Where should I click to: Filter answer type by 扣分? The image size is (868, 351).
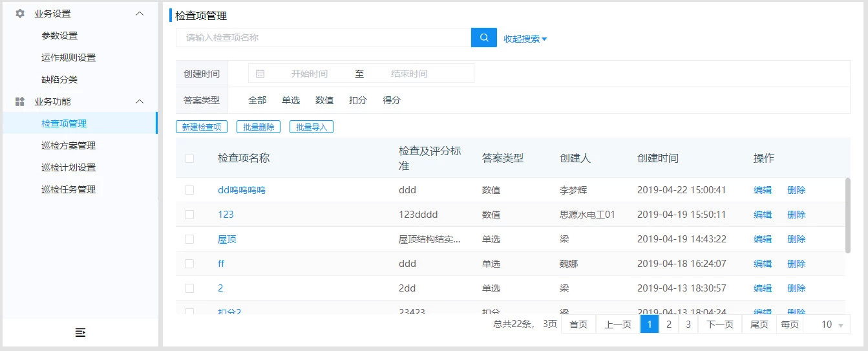pyautogui.click(x=358, y=100)
